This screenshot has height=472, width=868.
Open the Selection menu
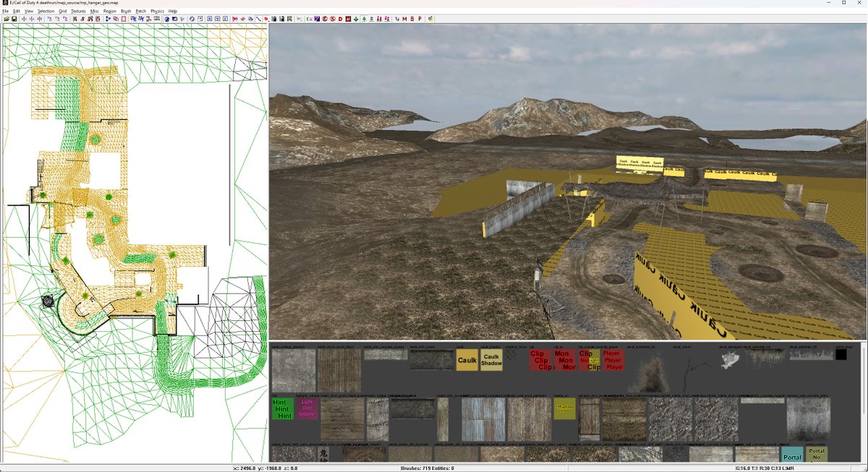(46, 12)
